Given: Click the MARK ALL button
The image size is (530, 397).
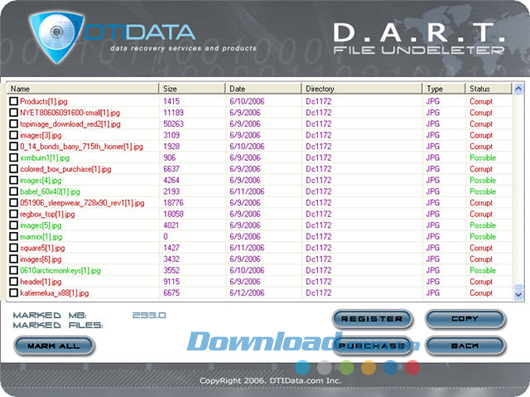Looking at the screenshot, I should click(54, 346).
